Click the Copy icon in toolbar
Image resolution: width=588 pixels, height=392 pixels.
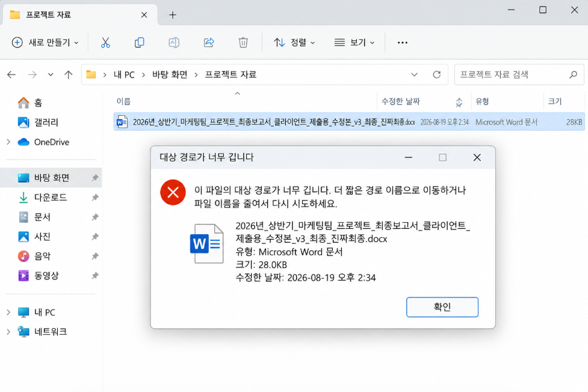pos(140,42)
